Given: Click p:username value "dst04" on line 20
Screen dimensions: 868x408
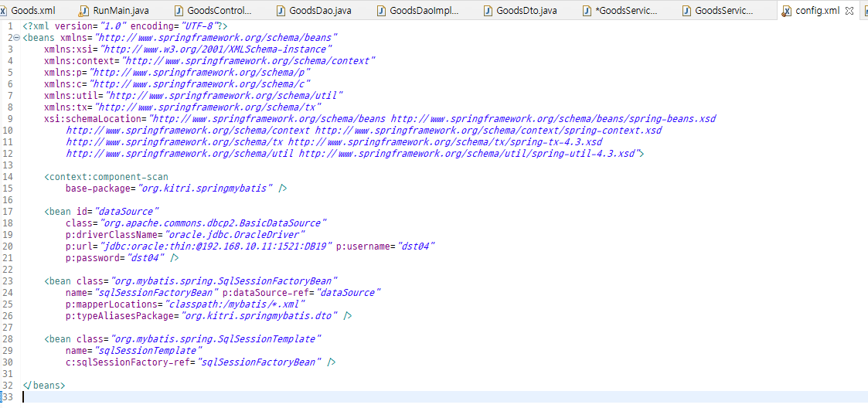Looking at the screenshot, I should tap(416, 246).
